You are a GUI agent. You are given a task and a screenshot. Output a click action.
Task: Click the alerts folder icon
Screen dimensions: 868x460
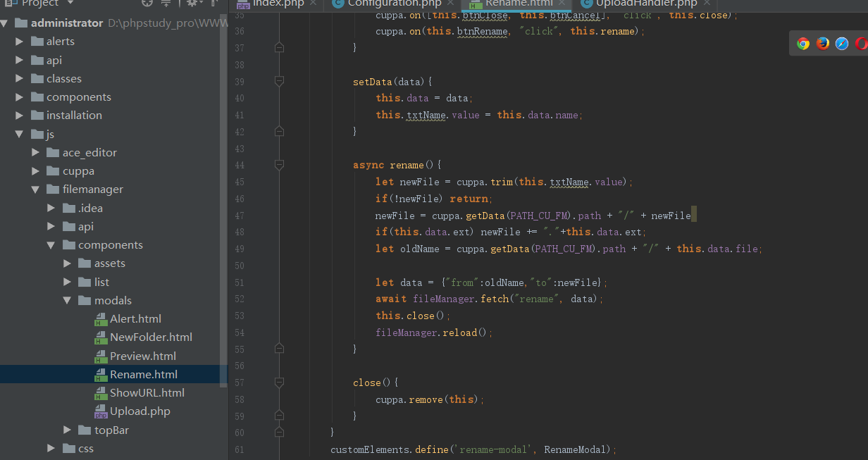[x=37, y=42]
